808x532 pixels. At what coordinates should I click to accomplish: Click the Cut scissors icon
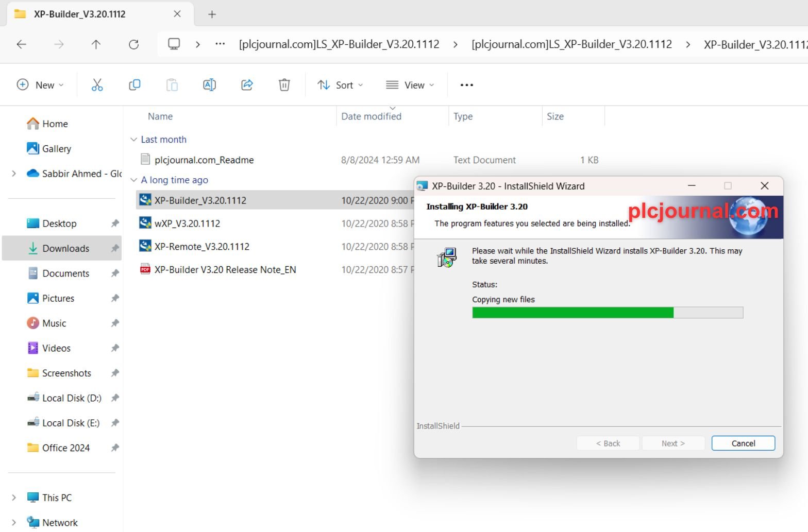(x=97, y=85)
